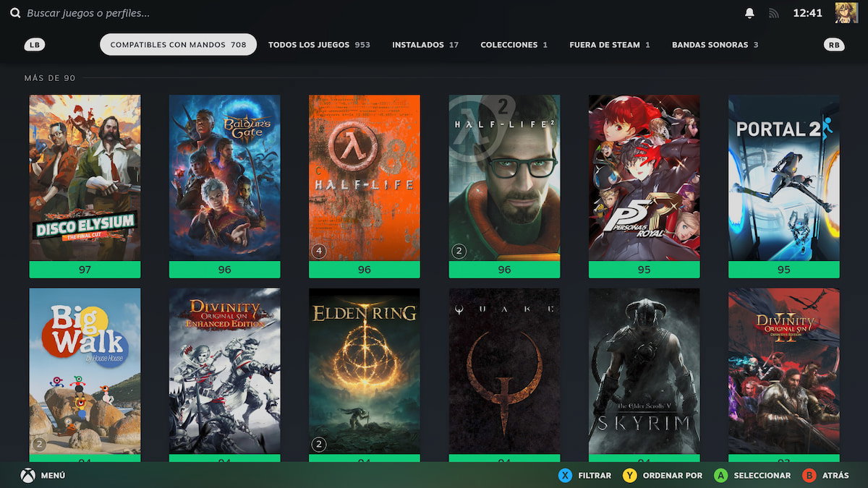Viewport: 868px width, 488px height.
Task: Open the orange Half-Life cover
Action: coord(364,178)
